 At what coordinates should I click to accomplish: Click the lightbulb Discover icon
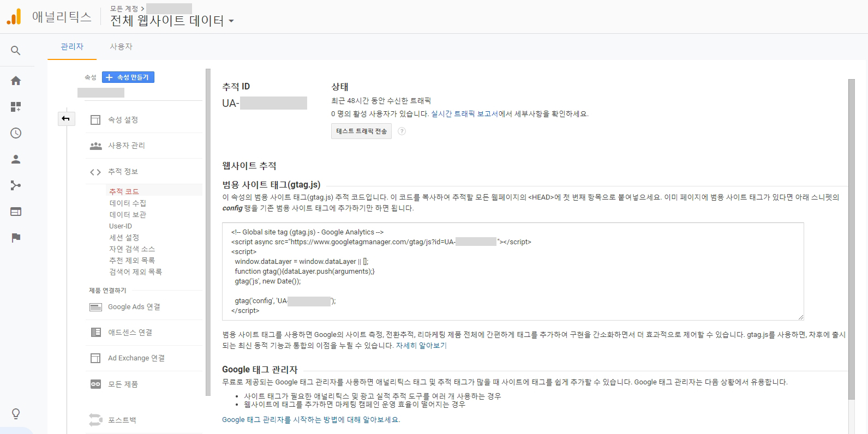[16, 414]
